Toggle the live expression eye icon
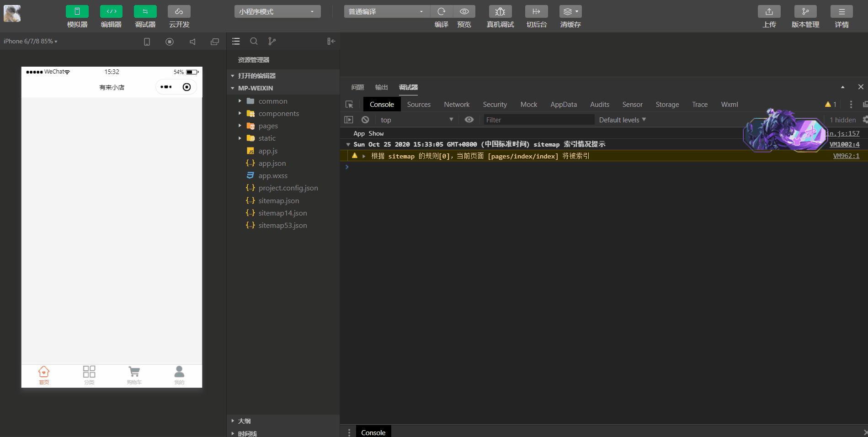This screenshot has width=868, height=437. tap(469, 120)
